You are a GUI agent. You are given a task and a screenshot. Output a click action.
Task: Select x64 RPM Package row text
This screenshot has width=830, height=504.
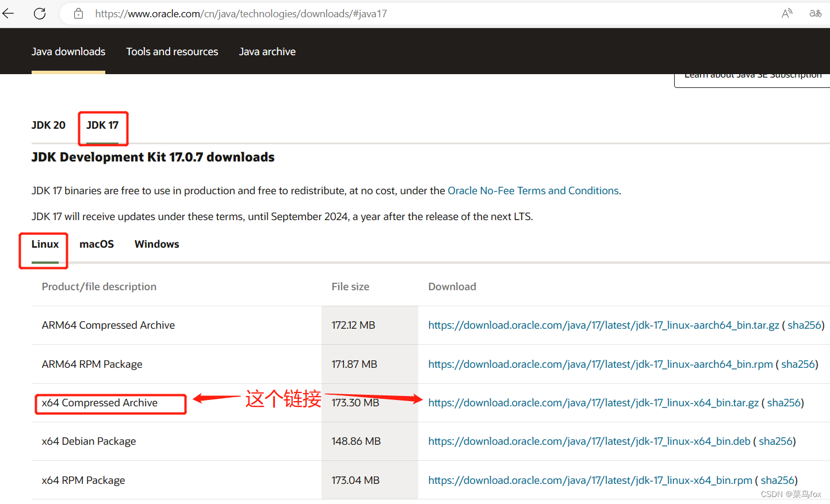[83, 480]
